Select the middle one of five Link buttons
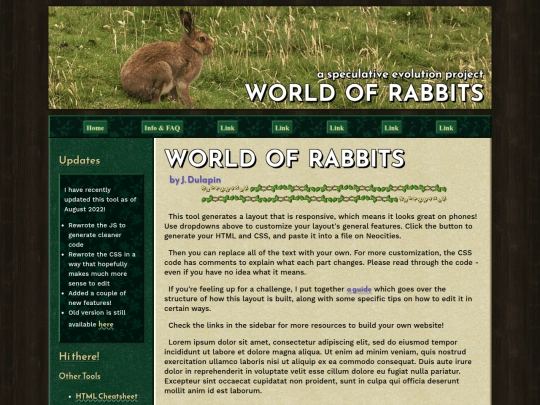The image size is (540, 405). point(336,128)
